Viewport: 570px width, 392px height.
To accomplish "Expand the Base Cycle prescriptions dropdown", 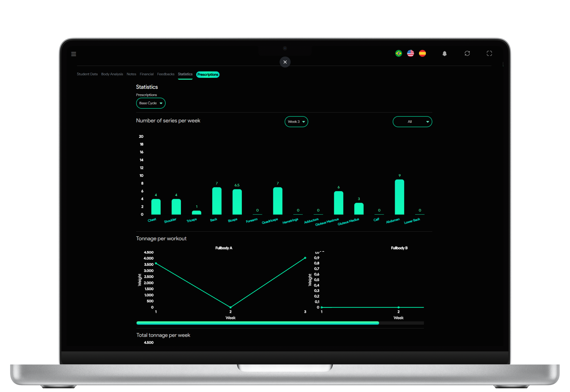I will (x=151, y=103).
